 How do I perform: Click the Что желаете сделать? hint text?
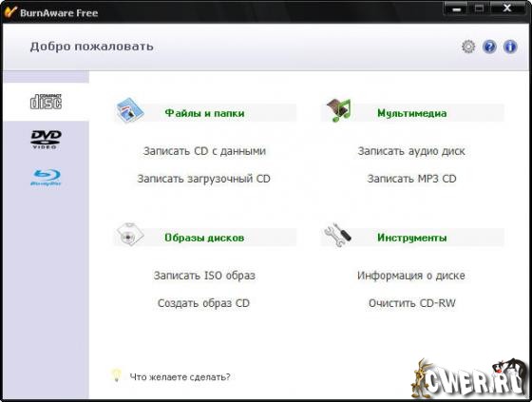pyautogui.click(x=180, y=377)
